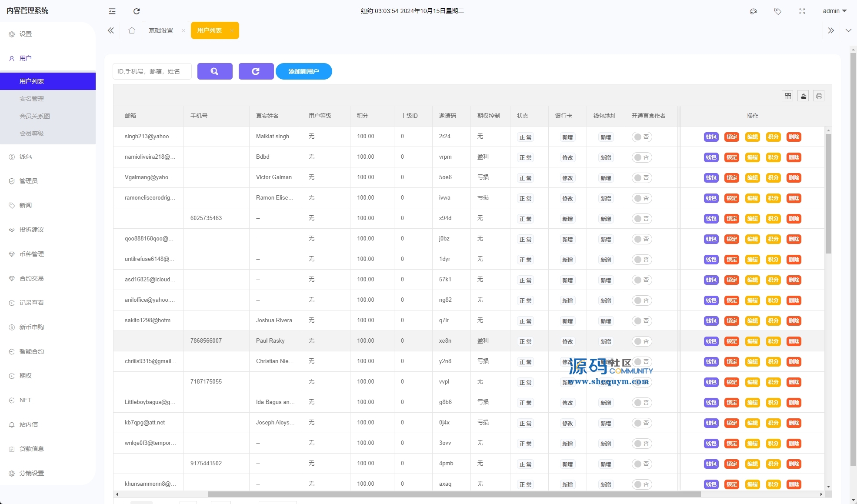Click the 添加新用户 button

303,71
